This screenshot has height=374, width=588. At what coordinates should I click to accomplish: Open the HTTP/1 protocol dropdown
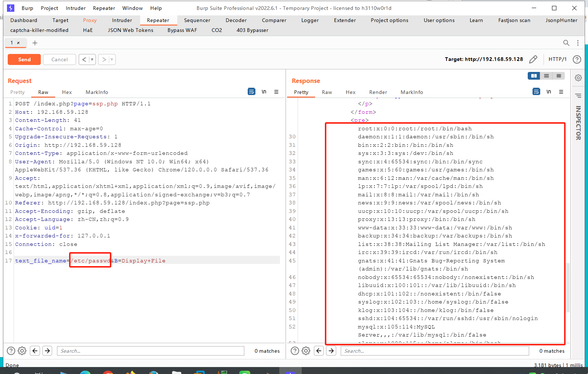pos(557,59)
